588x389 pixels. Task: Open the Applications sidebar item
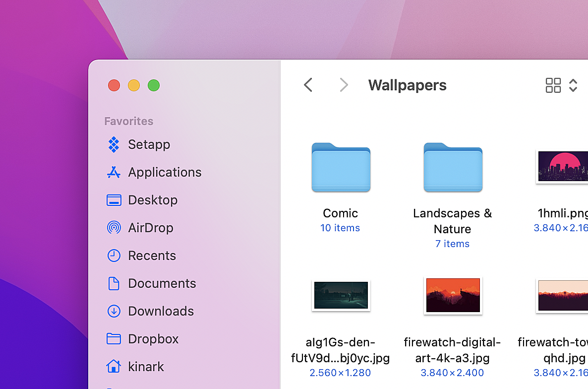tap(165, 172)
